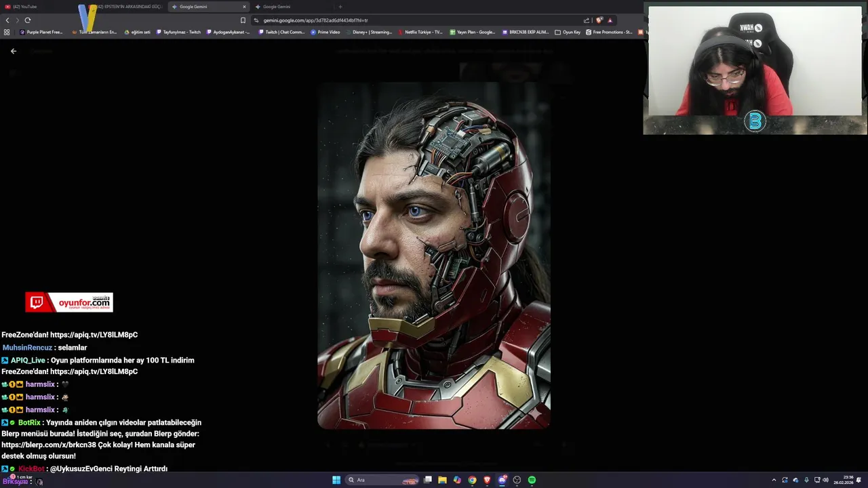Click the oyunfor.com banner overlay

pyautogui.click(x=69, y=302)
